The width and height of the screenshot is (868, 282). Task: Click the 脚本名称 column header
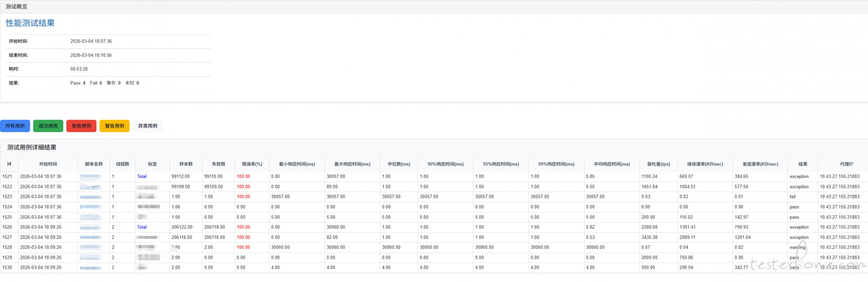(x=94, y=164)
